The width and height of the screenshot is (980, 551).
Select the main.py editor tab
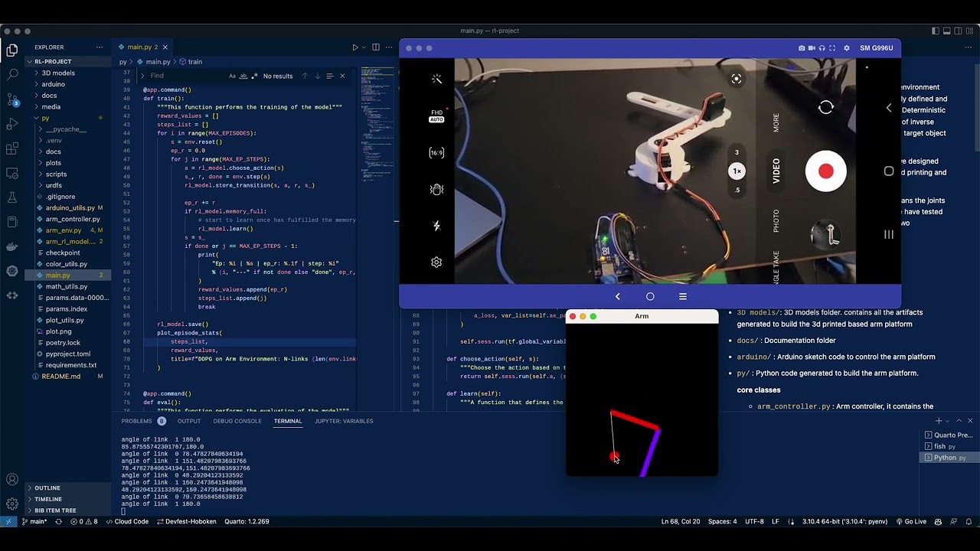(142, 47)
